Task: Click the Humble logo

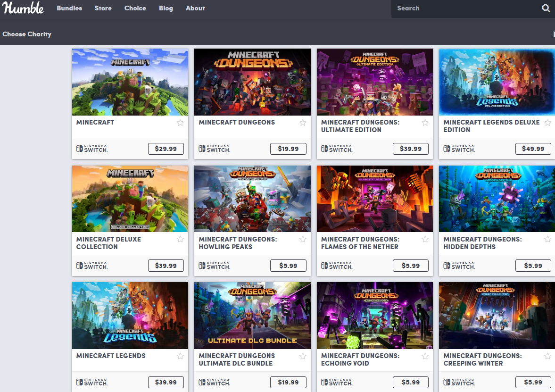Action: coord(23,8)
